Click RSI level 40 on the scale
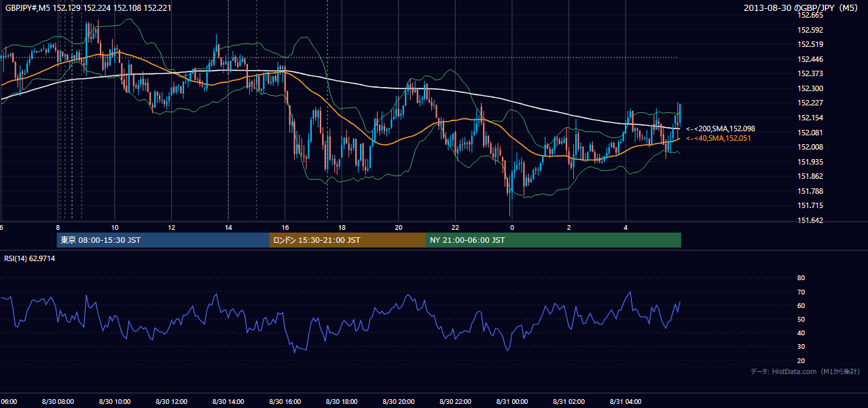The width and height of the screenshot is (868, 408). click(801, 333)
